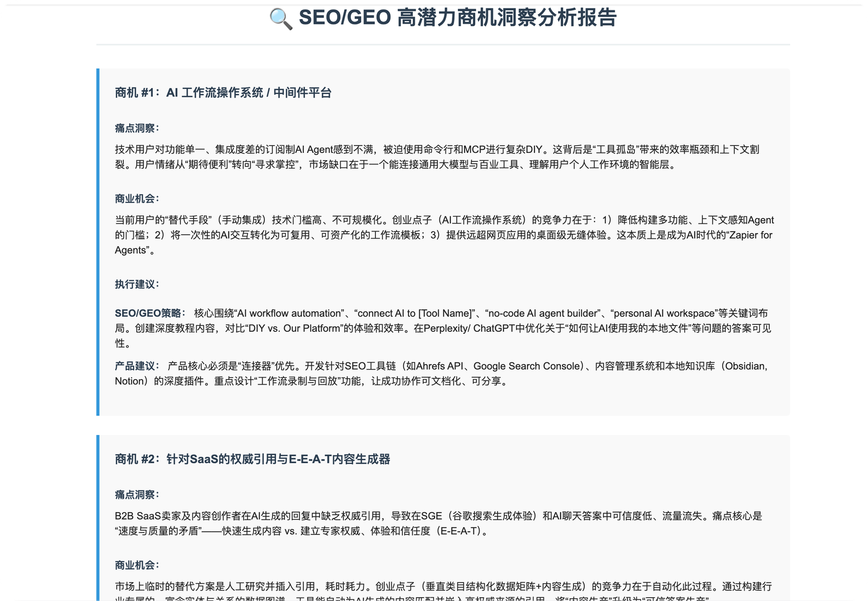
Task: Click the magnifying glass icon in title
Action: (280, 19)
